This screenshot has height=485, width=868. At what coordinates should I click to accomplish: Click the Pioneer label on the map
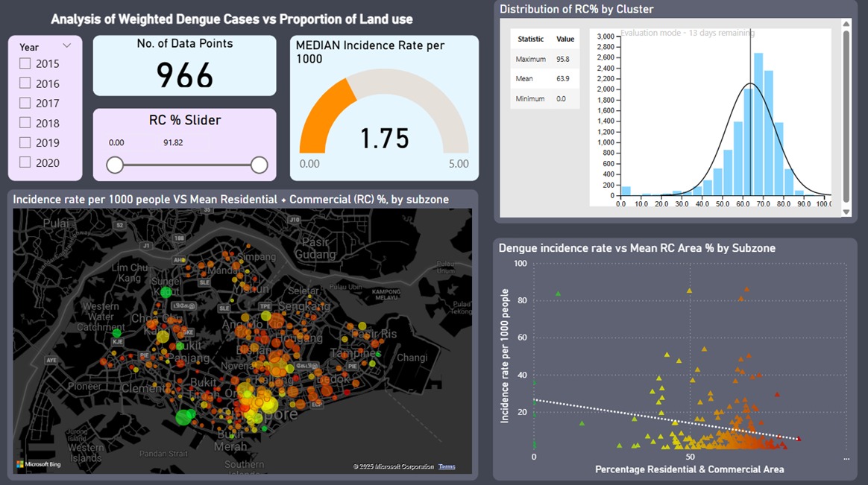(x=85, y=386)
